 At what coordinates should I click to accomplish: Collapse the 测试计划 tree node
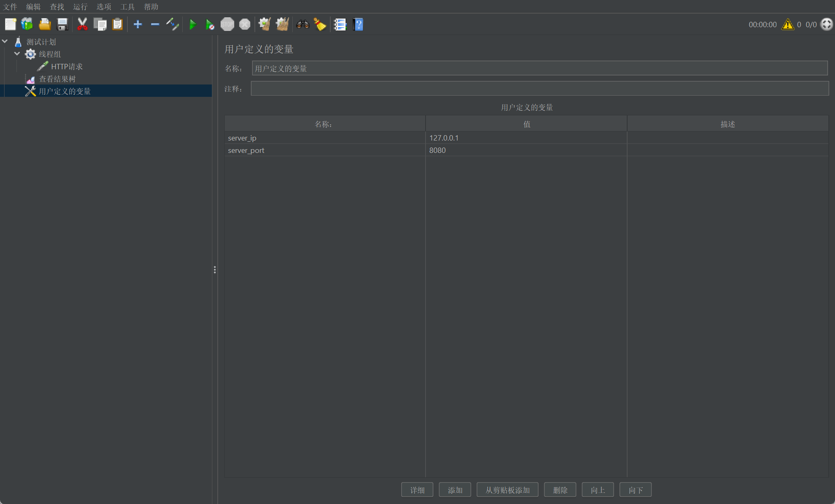[5, 41]
